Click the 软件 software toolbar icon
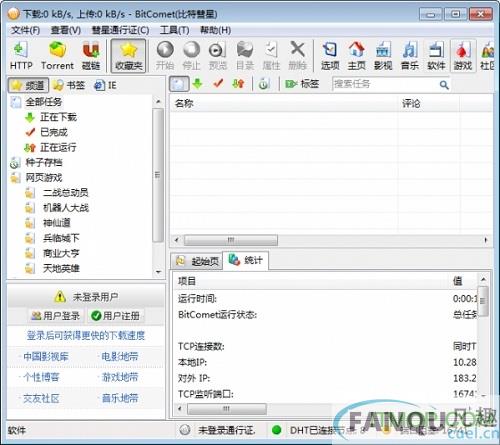The width and height of the screenshot is (500, 445). click(436, 56)
